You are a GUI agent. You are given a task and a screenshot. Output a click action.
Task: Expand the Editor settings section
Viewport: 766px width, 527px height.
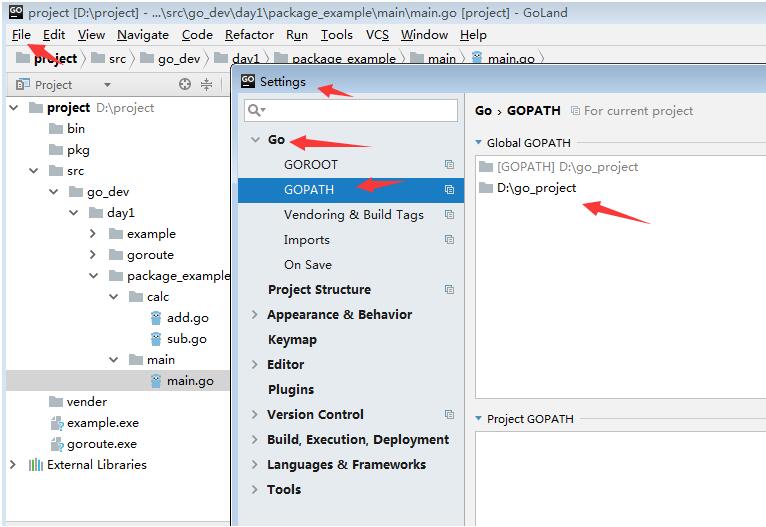(255, 364)
